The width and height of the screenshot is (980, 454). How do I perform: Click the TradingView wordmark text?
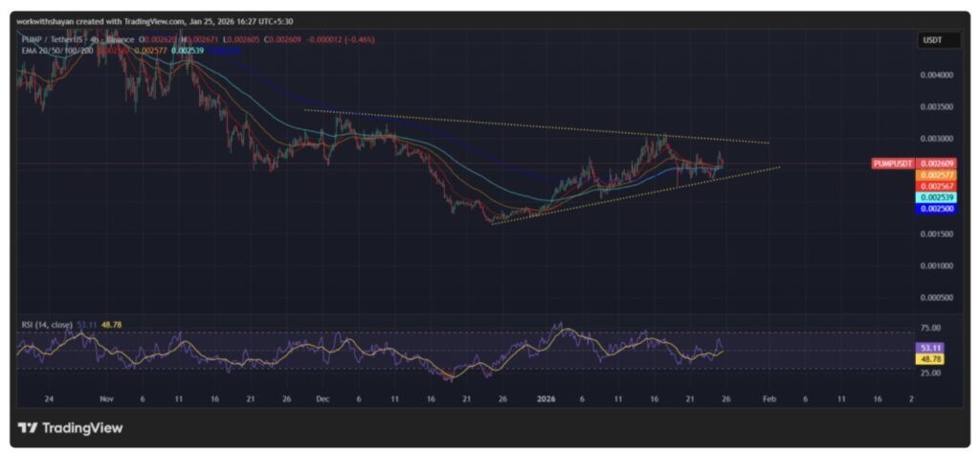[x=80, y=428]
